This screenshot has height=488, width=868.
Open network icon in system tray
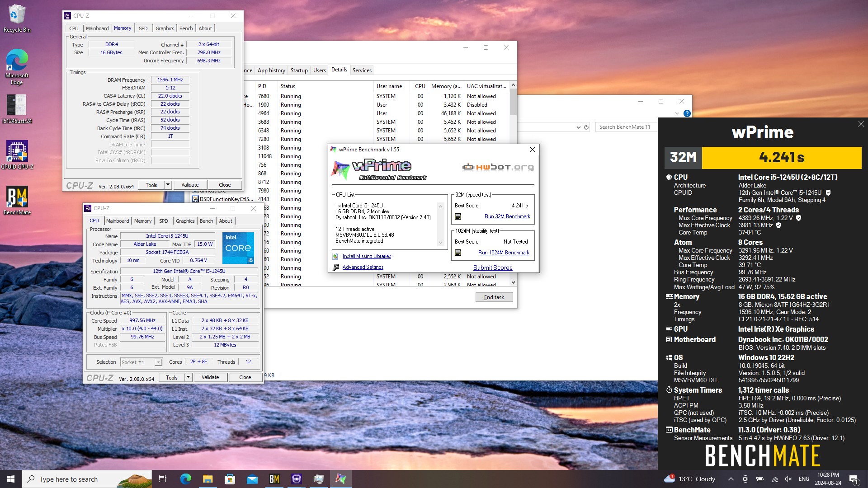pyautogui.click(x=774, y=479)
